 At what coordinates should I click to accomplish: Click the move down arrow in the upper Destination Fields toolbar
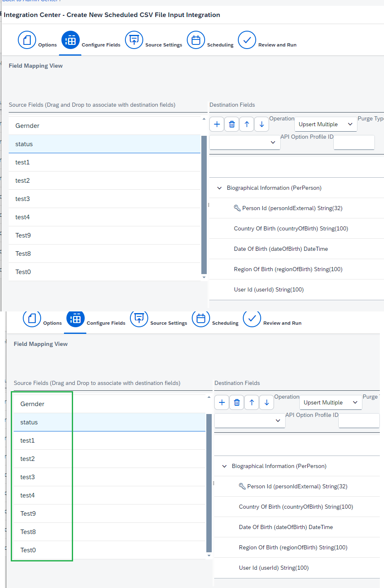coord(262,124)
